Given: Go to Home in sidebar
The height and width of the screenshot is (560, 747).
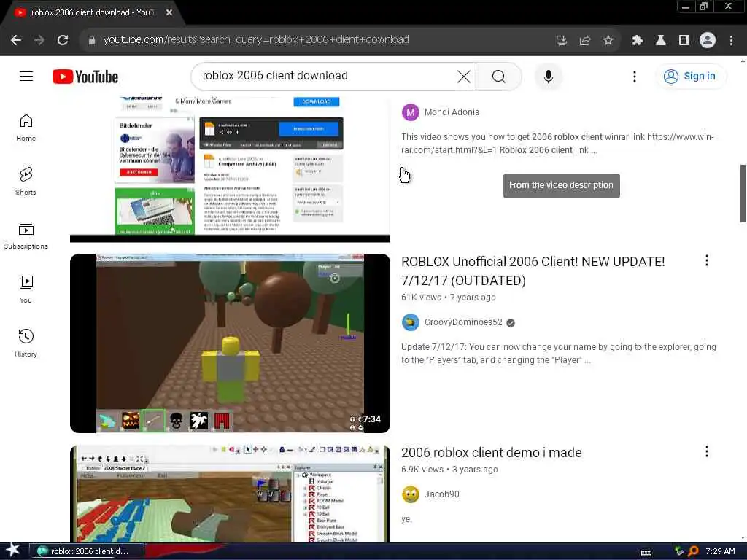Looking at the screenshot, I should click(x=26, y=128).
